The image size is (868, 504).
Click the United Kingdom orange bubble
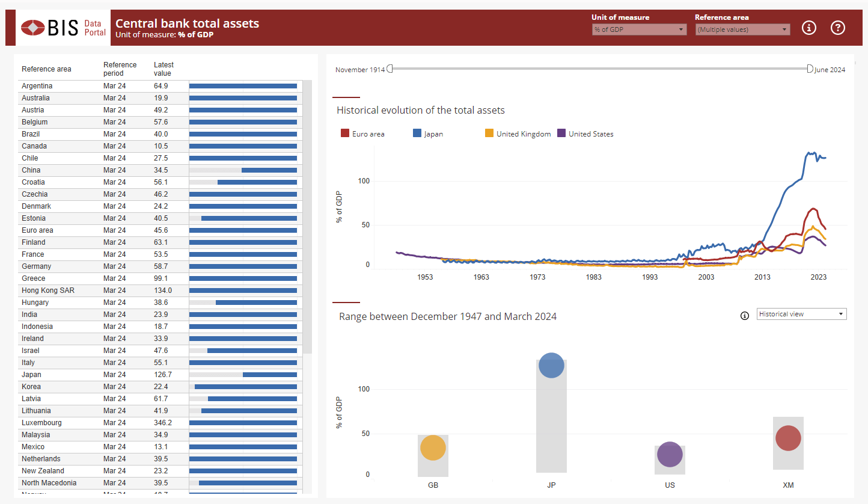click(x=433, y=447)
